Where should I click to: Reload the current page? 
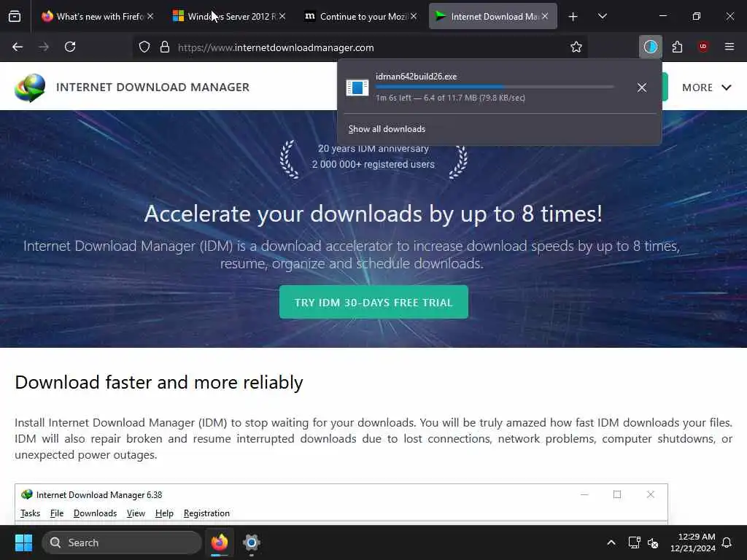tap(70, 47)
